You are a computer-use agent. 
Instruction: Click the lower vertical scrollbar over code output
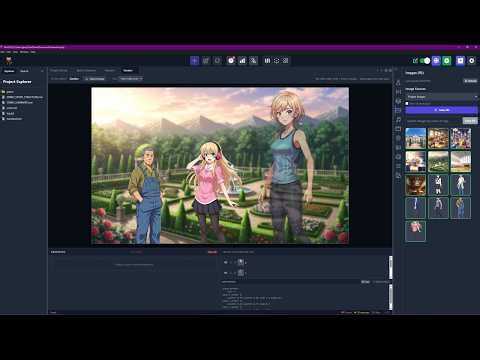pyautogui.click(x=391, y=297)
